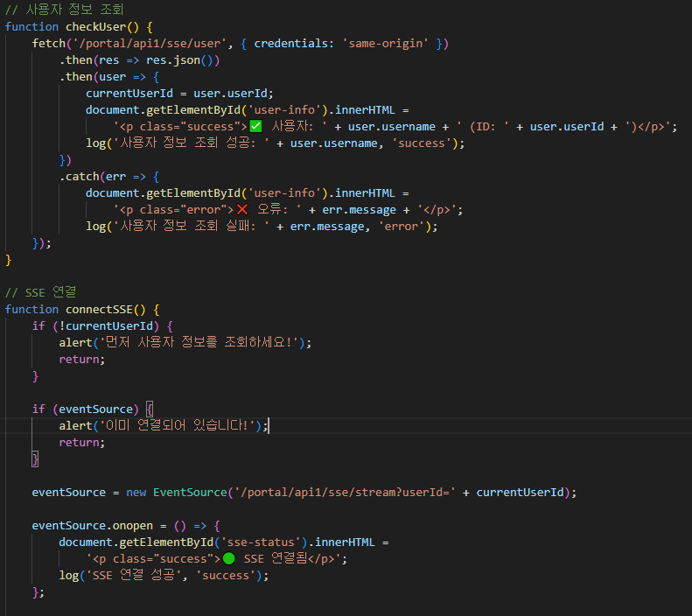This screenshot has height=616, width=692.
Task: Click the 'return;' after the 이미 연결 alert
Action: point(82,443)
